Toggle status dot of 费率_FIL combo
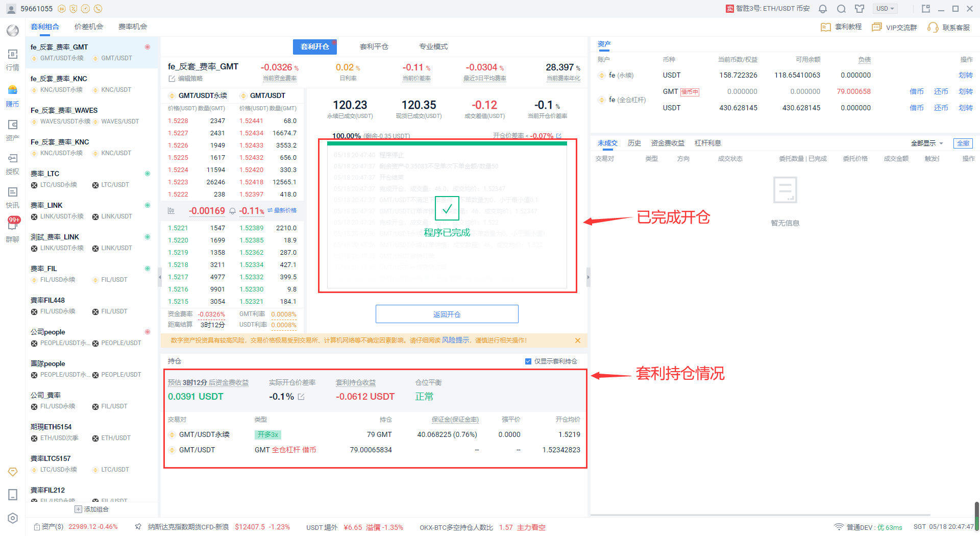This screenshot has height=536, width=980. [148, 269]
